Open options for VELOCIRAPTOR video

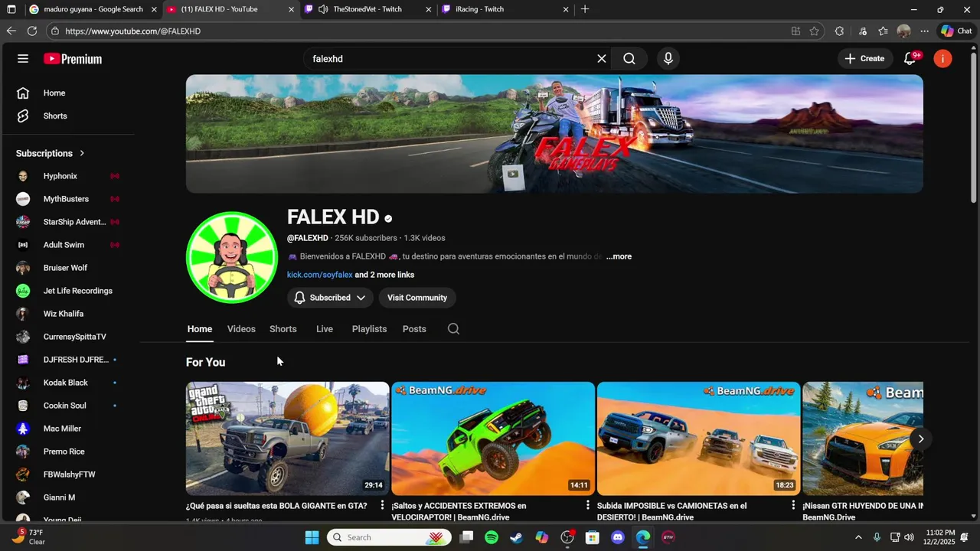pos(588,506)
